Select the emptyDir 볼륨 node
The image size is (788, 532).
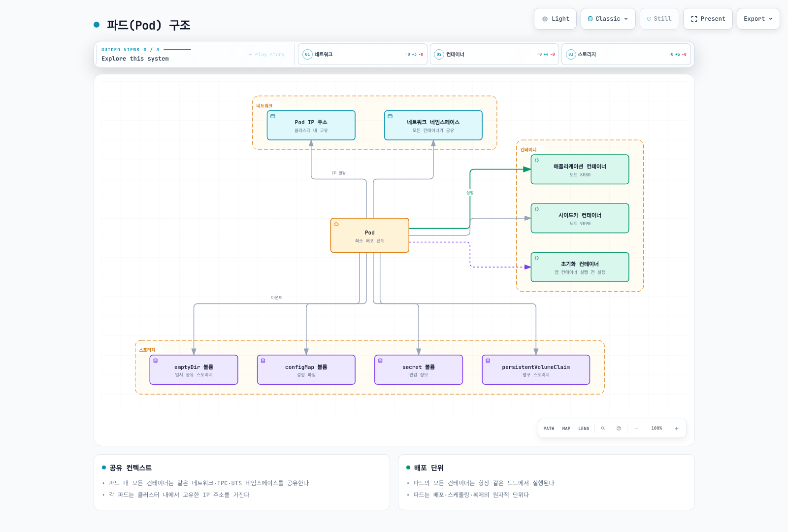point(194,370)
